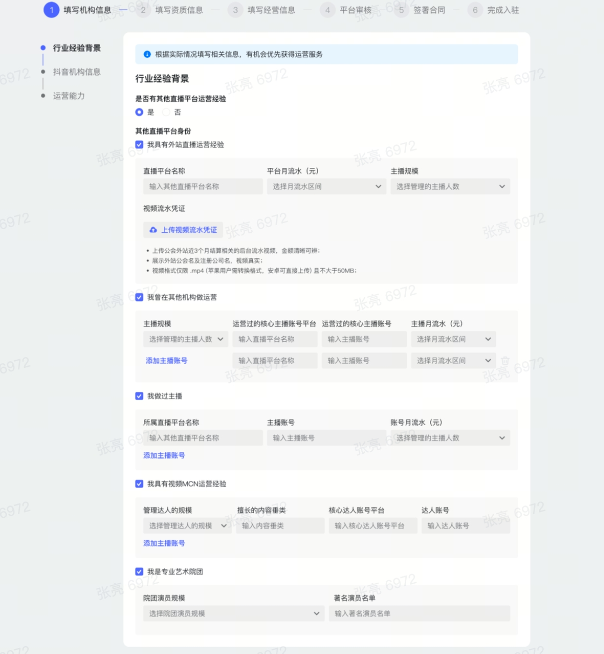Screen dimensions: 604x654
Task: Focus the 直播平台名称 input field
Action: 200,186
